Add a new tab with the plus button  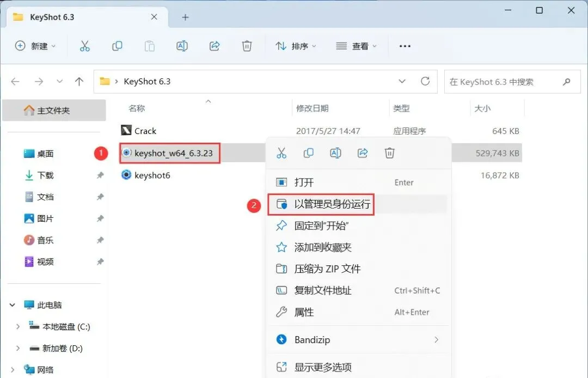185,17
